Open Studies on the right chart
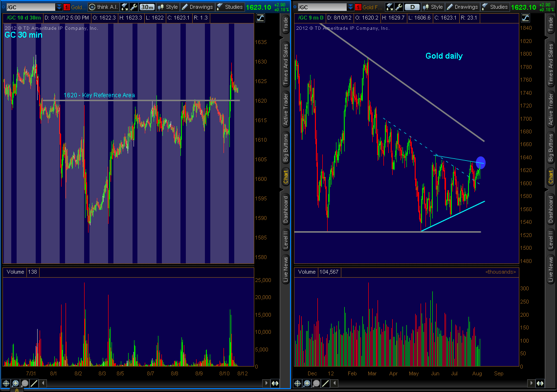 click(x=495, y=7)
